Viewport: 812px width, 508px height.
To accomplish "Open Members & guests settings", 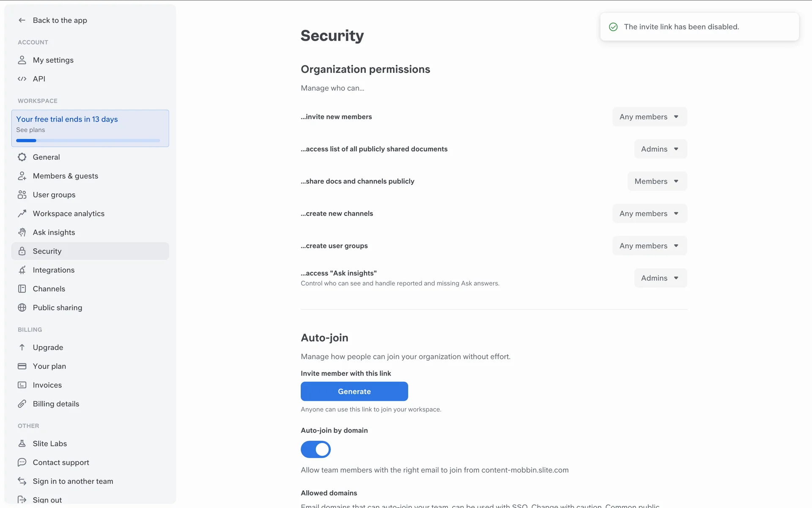I will [x=66, y=176].
